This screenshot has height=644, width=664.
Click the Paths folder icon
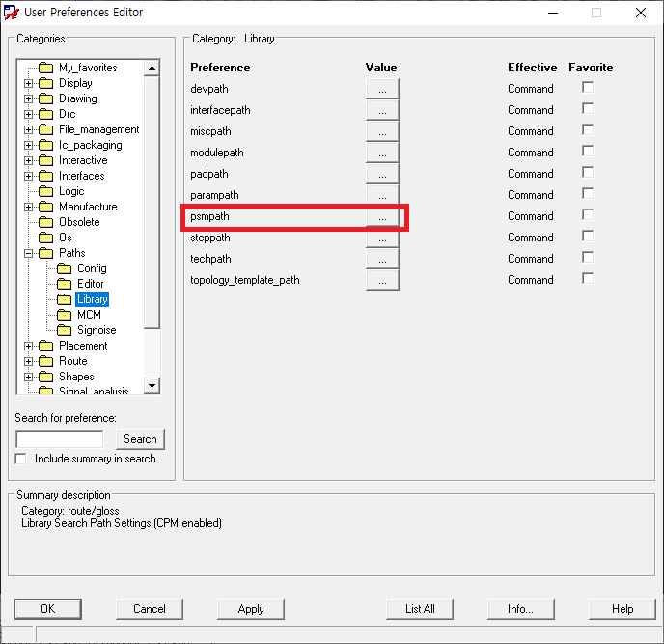45,253
